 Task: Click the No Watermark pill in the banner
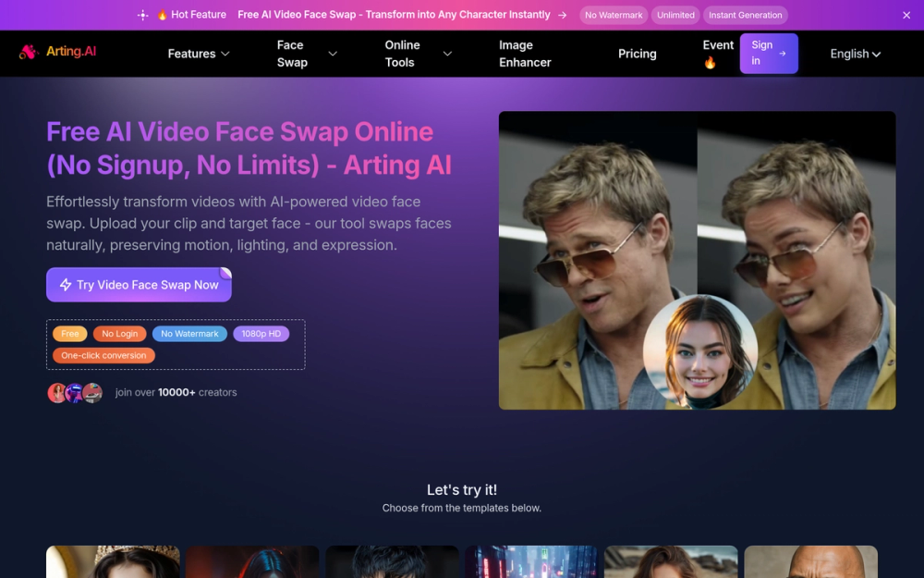614,16
